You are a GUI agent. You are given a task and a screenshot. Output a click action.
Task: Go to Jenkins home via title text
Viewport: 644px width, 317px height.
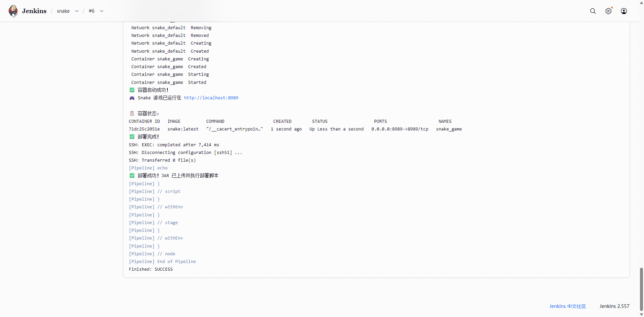click(x=34, y=11)
